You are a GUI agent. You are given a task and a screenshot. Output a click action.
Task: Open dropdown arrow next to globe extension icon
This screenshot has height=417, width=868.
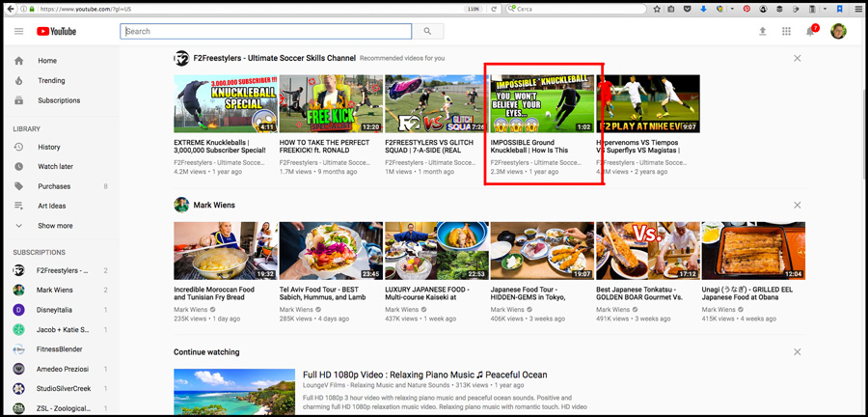point(732,10)
